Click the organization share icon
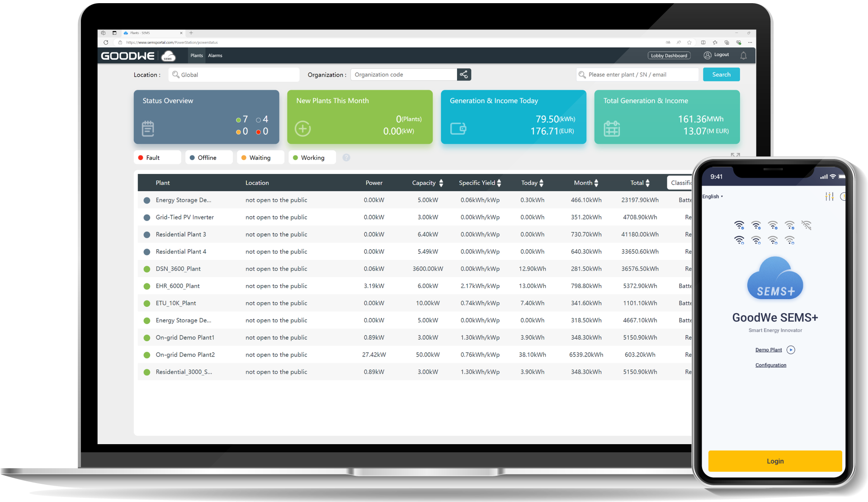 464,75
